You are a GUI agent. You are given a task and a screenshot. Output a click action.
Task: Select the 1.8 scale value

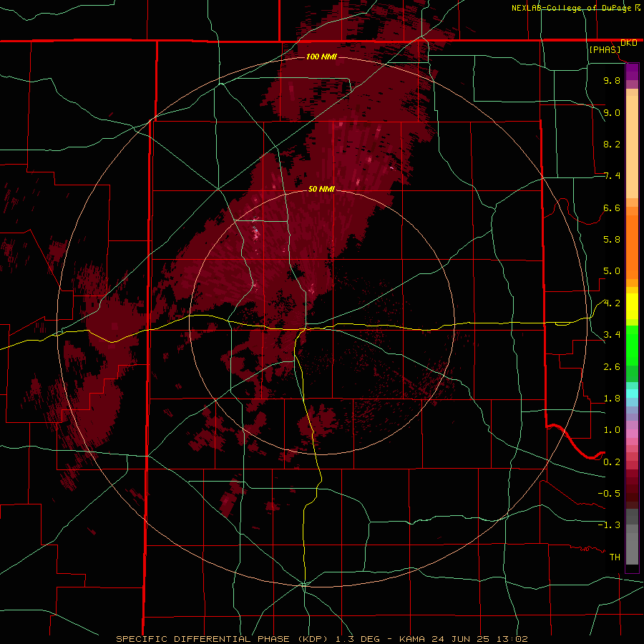pos(612,399)
